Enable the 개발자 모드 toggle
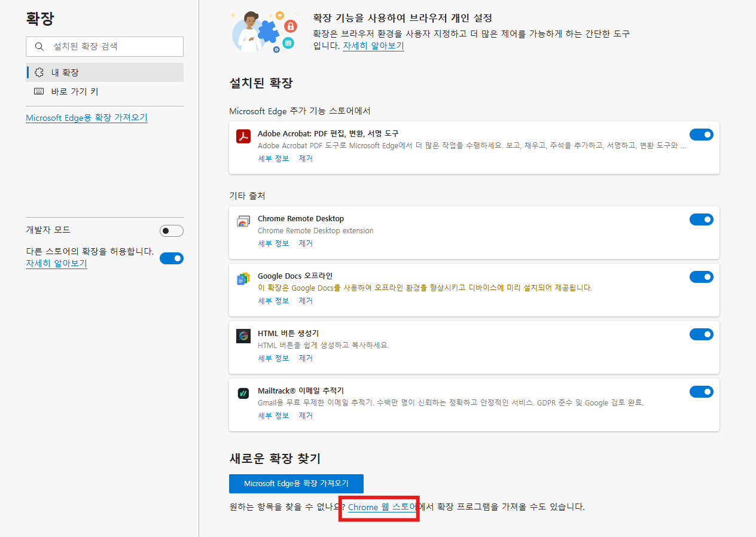 point(172,231)
